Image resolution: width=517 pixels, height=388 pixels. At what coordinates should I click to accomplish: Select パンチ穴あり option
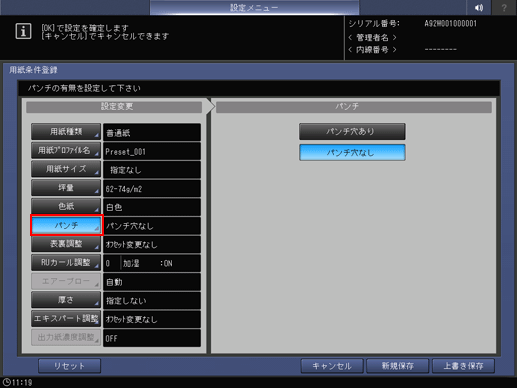pos(352,131)
